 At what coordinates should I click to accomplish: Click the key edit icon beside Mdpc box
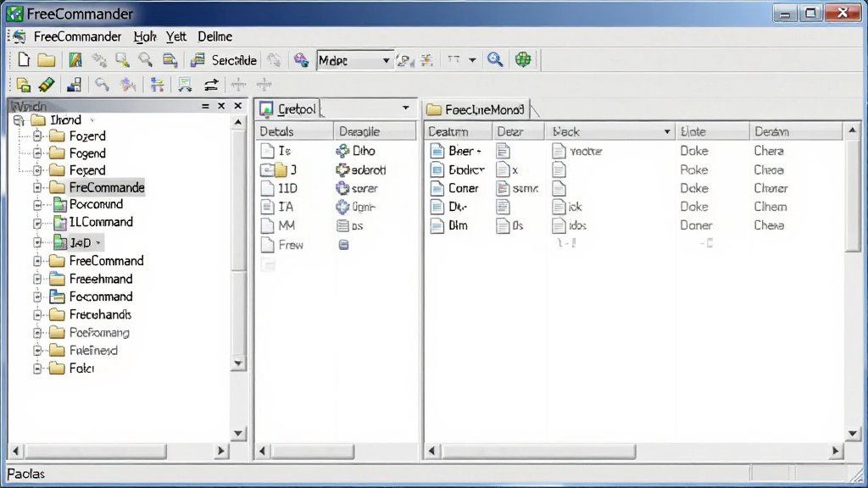pyautogui.click(x=405, y=60)
